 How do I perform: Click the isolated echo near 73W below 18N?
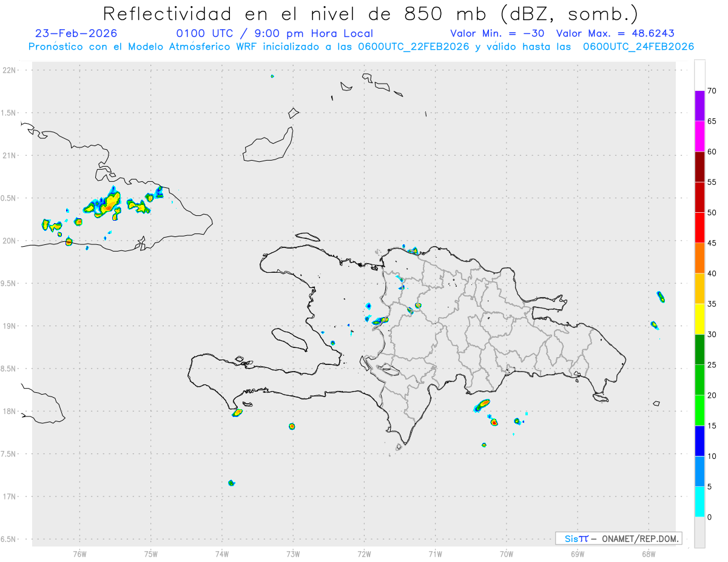point(292,426)
